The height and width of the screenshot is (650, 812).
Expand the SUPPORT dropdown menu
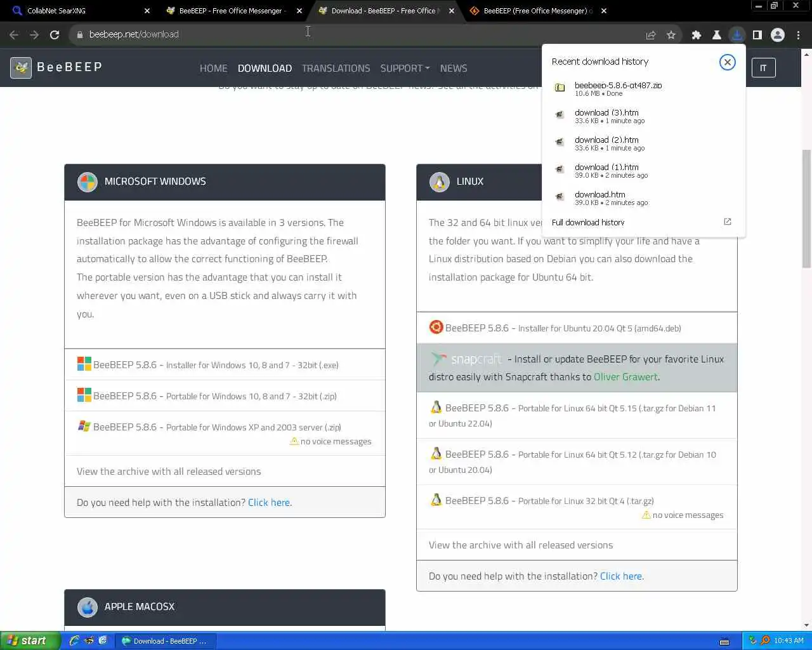405,68
